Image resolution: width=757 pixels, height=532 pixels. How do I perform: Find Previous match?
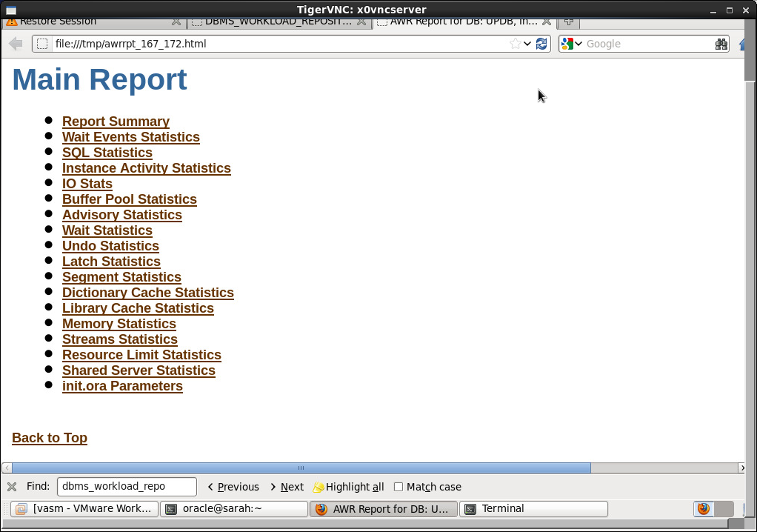[233, 487]
